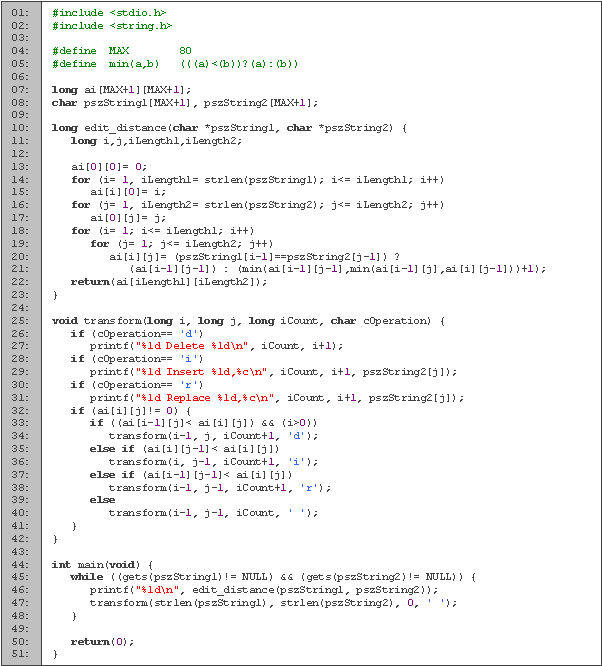The image size is (602, 666).
Task: Click "if (cOperation== 'i')" line
Action: point(137,359)
